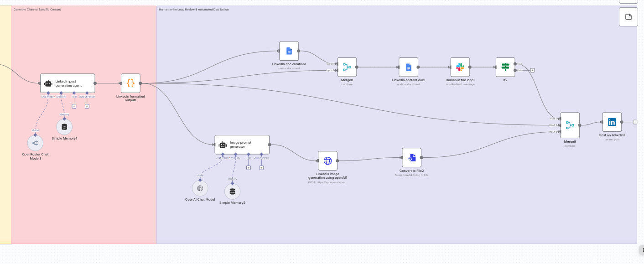Select the If2 condition node
The width and height of the screenshot is (644, 264).
(x=505, y=67)
